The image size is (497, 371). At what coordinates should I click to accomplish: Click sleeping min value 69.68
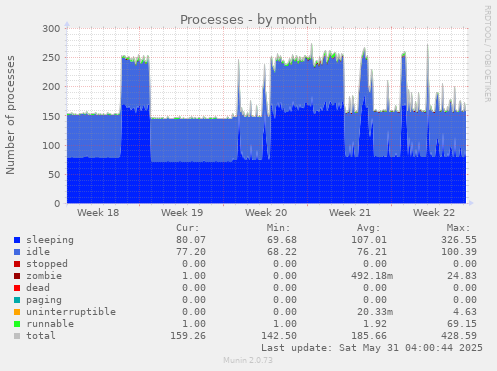282,240
